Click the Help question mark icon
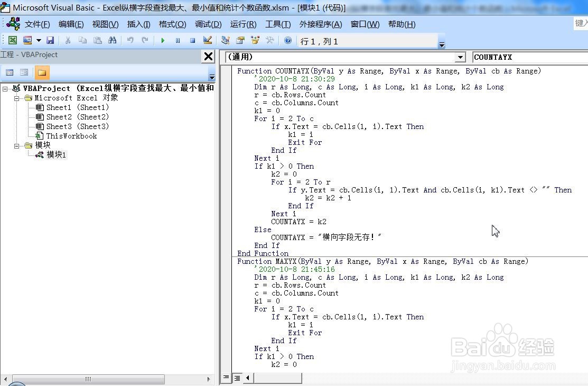Screen dimensions: 588x386 pyautogui.click(x=287, y=40)
